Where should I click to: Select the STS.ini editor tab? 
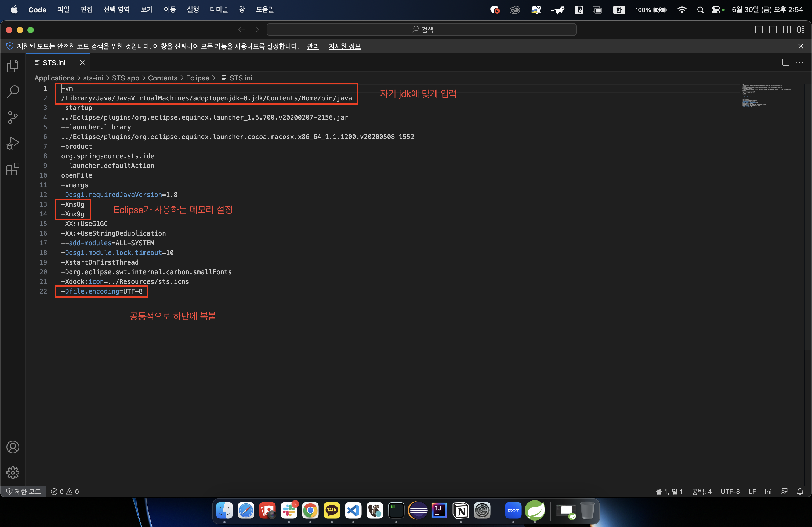(54, 63)
